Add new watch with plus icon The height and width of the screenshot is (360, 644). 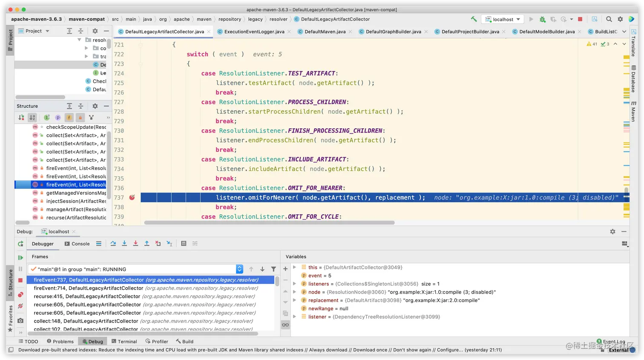285,269
